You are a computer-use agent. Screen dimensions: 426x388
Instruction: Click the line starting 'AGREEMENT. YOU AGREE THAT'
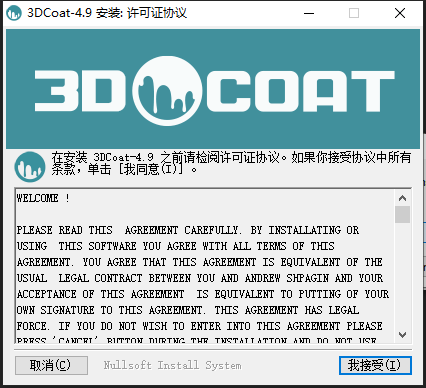tap(199, 262)
